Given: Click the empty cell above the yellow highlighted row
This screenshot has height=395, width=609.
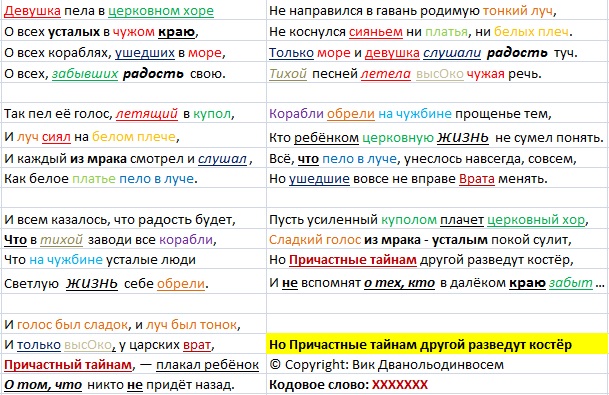Looking at the screenshot, I should tap(438, 324).
